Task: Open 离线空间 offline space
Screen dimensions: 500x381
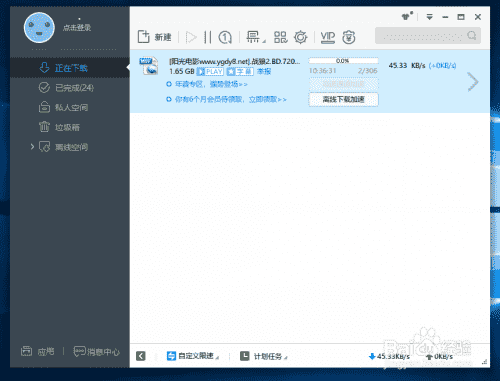Action: pos(71,147)
